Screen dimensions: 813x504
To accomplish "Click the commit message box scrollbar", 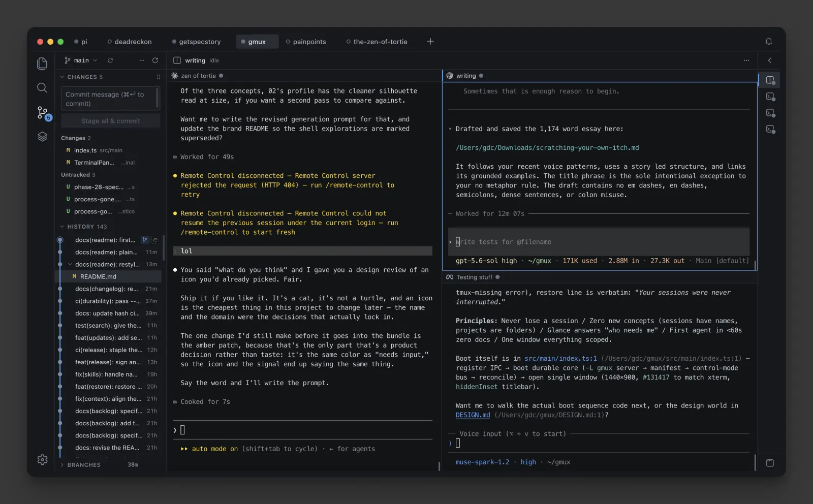I will [158, 99].
